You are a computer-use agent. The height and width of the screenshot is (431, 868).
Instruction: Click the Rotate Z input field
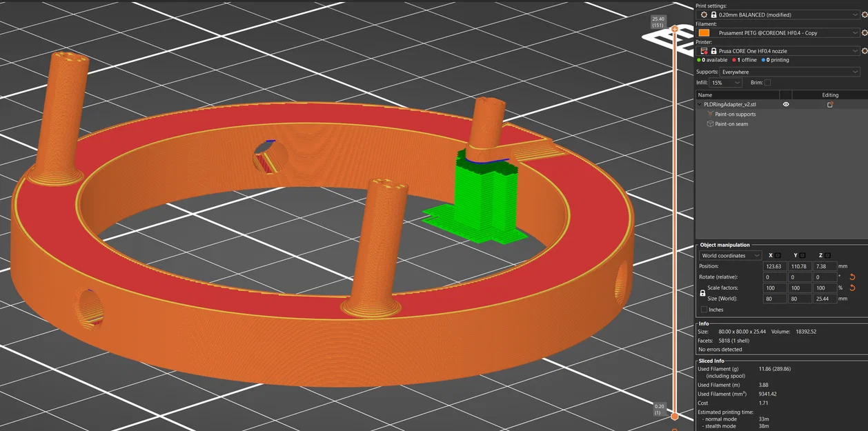pyautogui.click(x=825, y=277)
